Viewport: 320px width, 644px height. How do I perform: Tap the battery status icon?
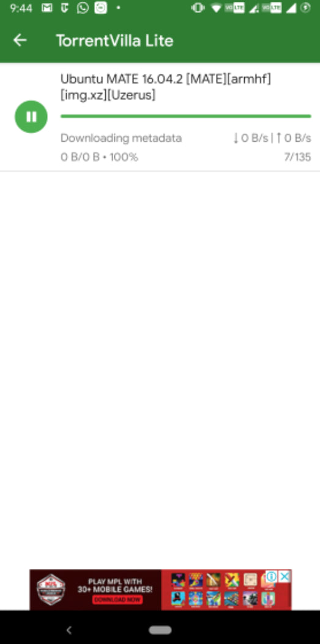tap(305, 8)
